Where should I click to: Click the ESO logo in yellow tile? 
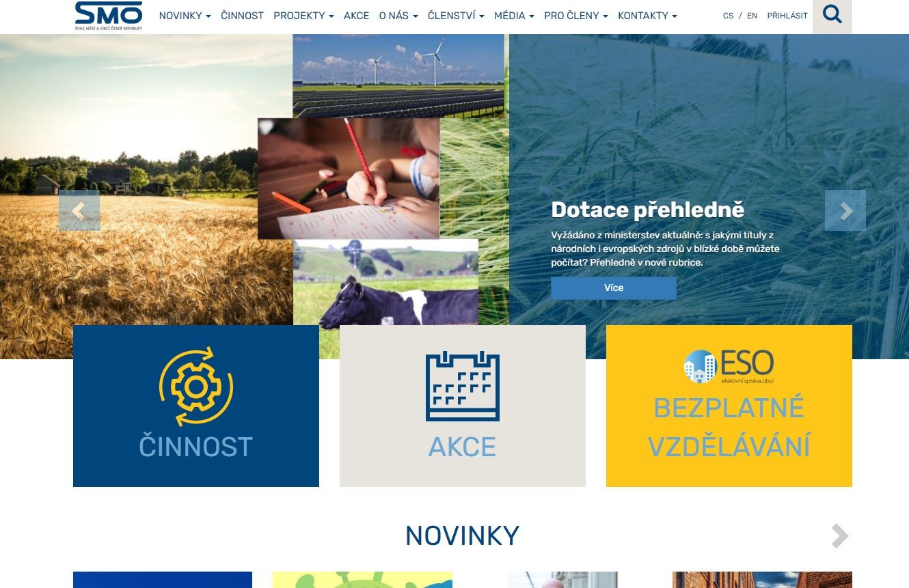click(729, 367)
